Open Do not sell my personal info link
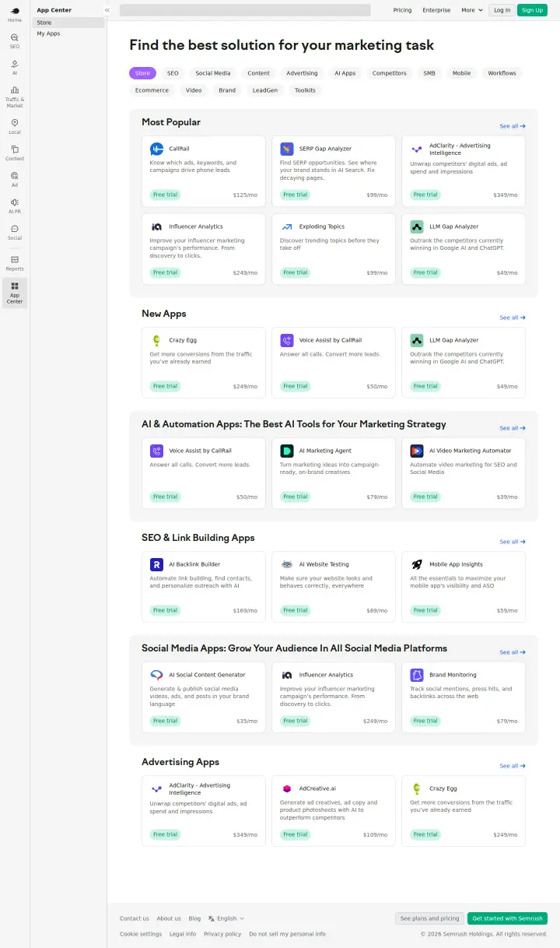 click(x=287, y=934)
